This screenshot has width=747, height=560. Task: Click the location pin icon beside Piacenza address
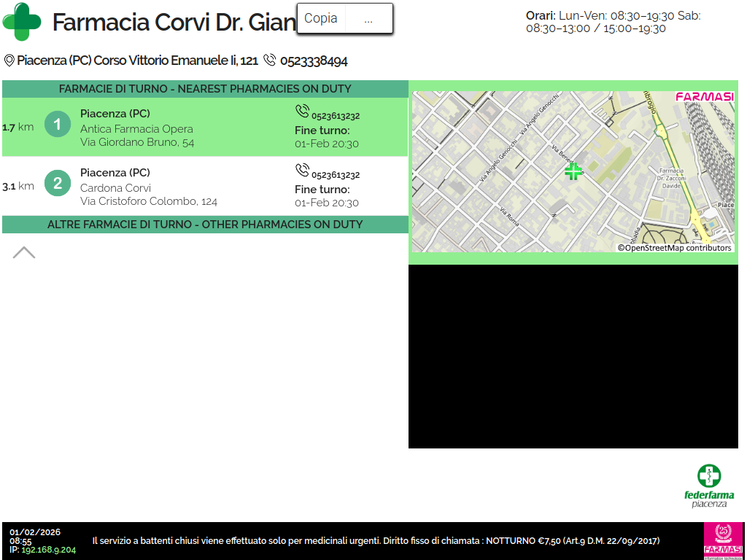pos(9,61)
